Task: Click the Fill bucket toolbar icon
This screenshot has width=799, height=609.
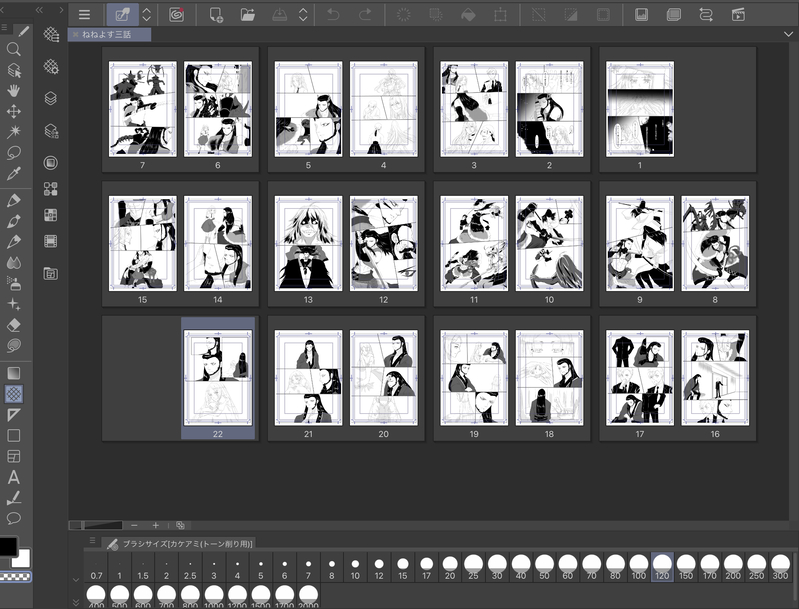Action: (468, 15)
